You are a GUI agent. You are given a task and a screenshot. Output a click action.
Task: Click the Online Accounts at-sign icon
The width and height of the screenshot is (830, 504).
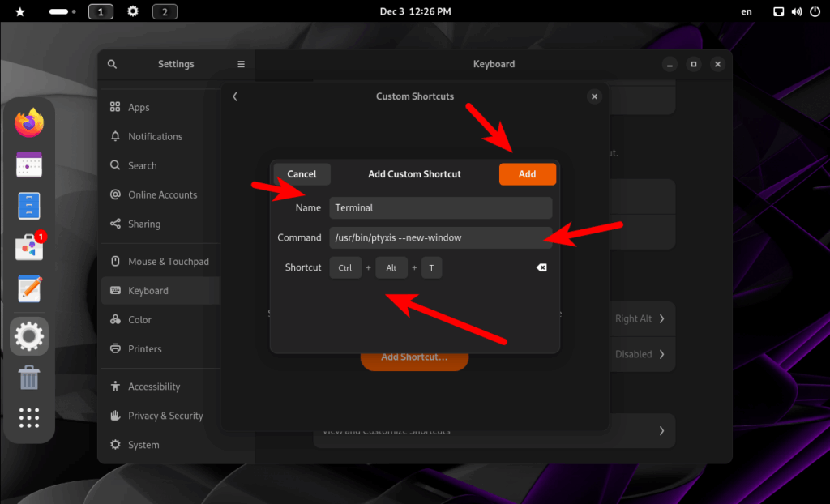click(x=115, y=194)
